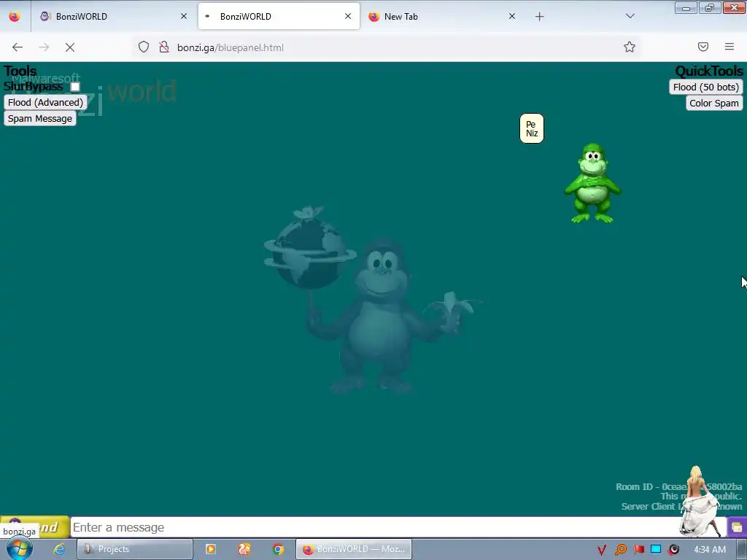
Task: Close the active BonziWORLD tab
Action: tap(348, 16)
